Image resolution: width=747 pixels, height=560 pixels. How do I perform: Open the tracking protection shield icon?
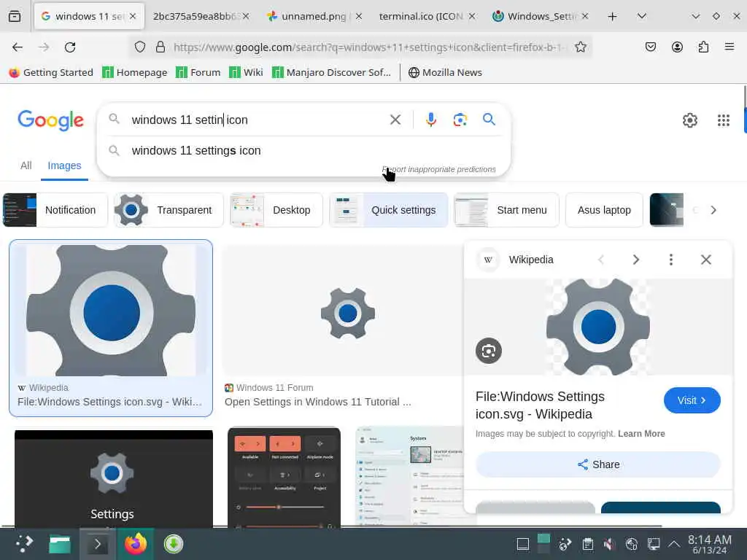point(139,47)
